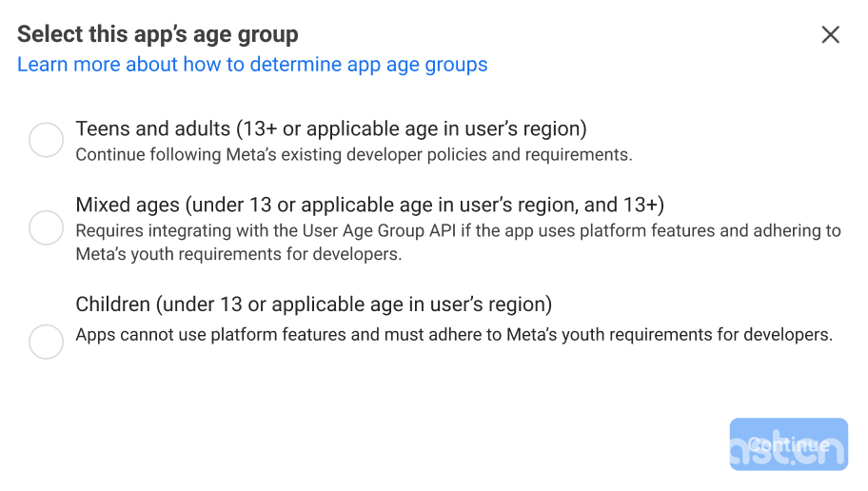Click the 'Children (under 13…)' option label

tap(314, 304)
